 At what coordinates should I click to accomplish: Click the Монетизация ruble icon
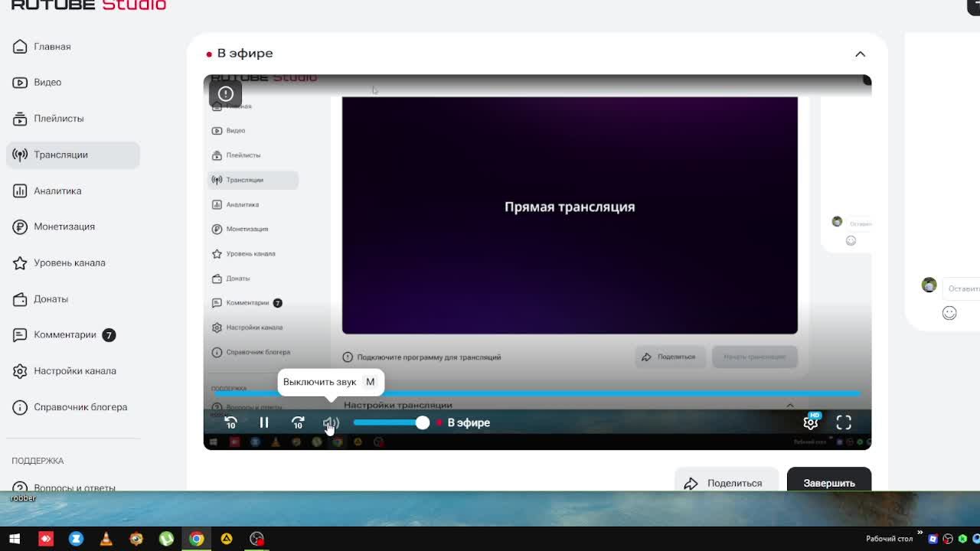point(20,227)
